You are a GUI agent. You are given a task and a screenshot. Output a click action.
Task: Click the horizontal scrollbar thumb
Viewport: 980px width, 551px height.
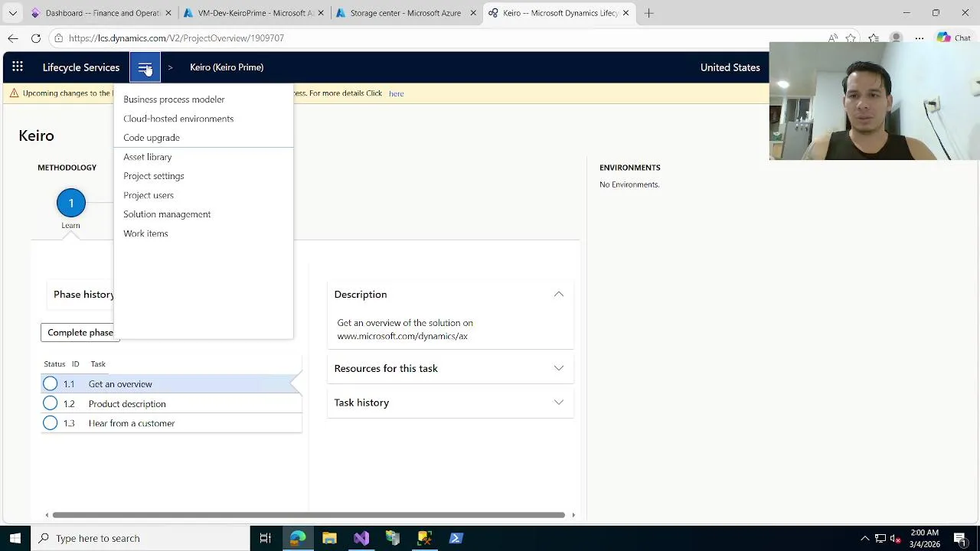pos(309,515)
